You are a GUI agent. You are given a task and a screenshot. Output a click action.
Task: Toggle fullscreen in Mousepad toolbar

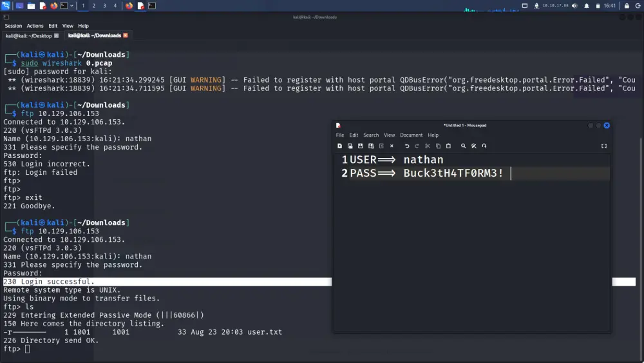(604, 146)
